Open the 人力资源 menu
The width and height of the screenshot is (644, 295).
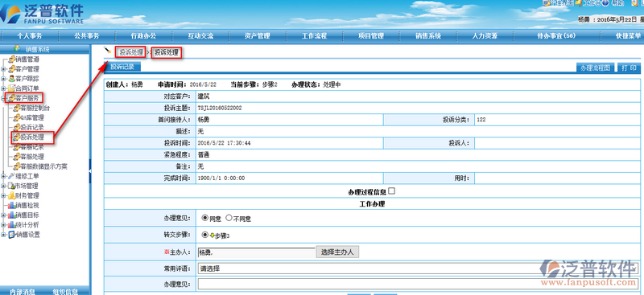pos(485,35)
